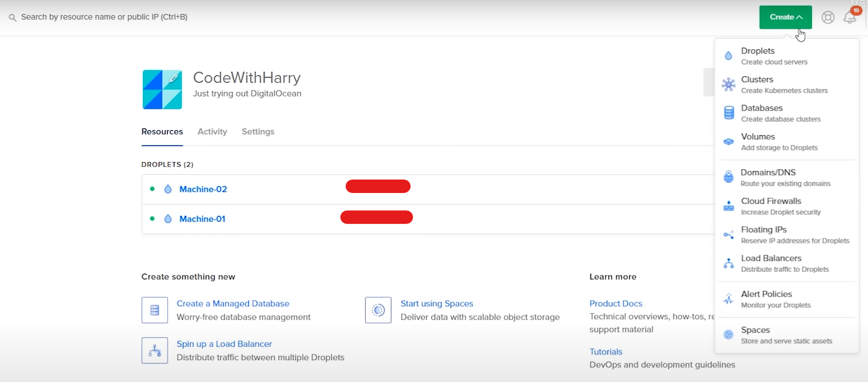Image resolution: width=868 pixels, height=382 pixels.
Task: Click 'DevOps and development guidelines' text
Action: [662, 365]
